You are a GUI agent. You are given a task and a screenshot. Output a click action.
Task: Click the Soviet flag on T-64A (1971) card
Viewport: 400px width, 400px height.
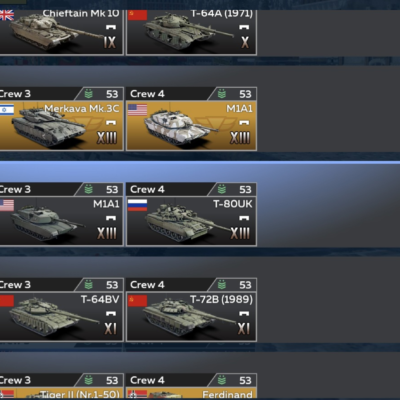137,15
